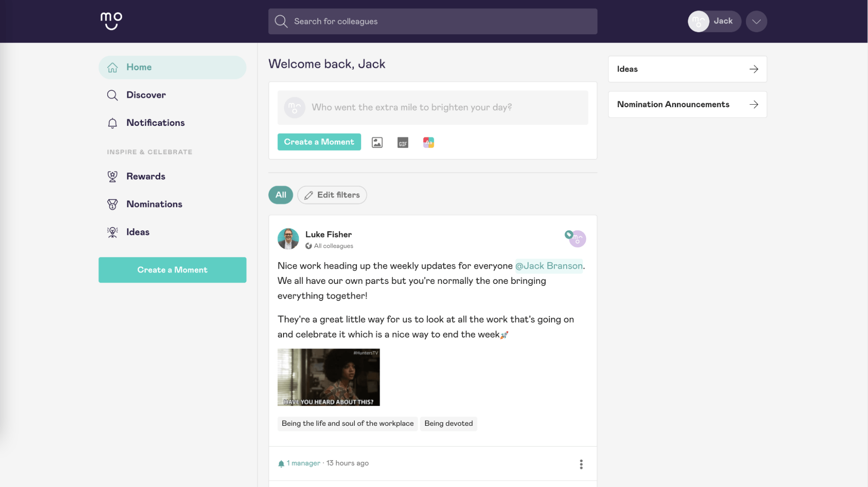Open Nominations in the sidebar
The height and width of the screenshot is (487, 868).
point(154,204)
